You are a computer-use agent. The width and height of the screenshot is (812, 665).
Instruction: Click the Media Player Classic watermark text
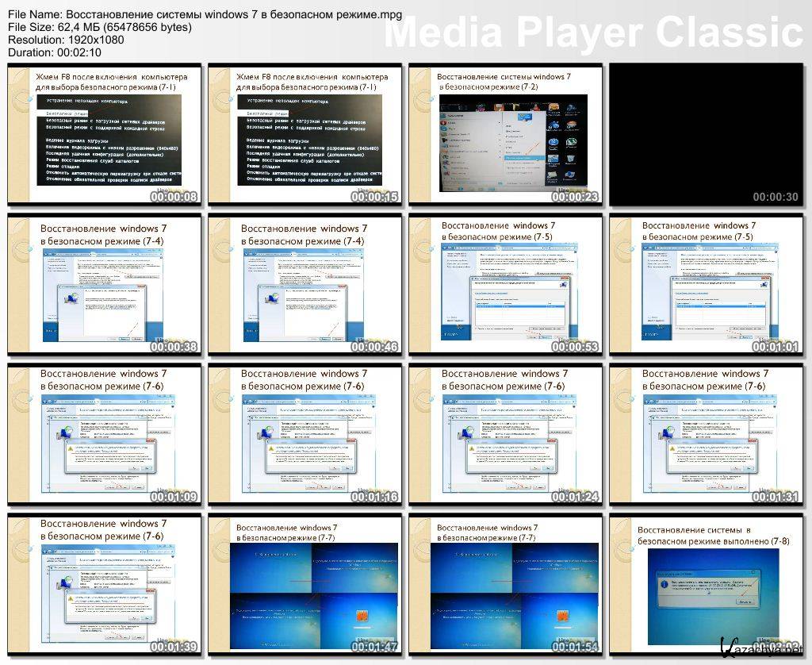click(594, 32)
